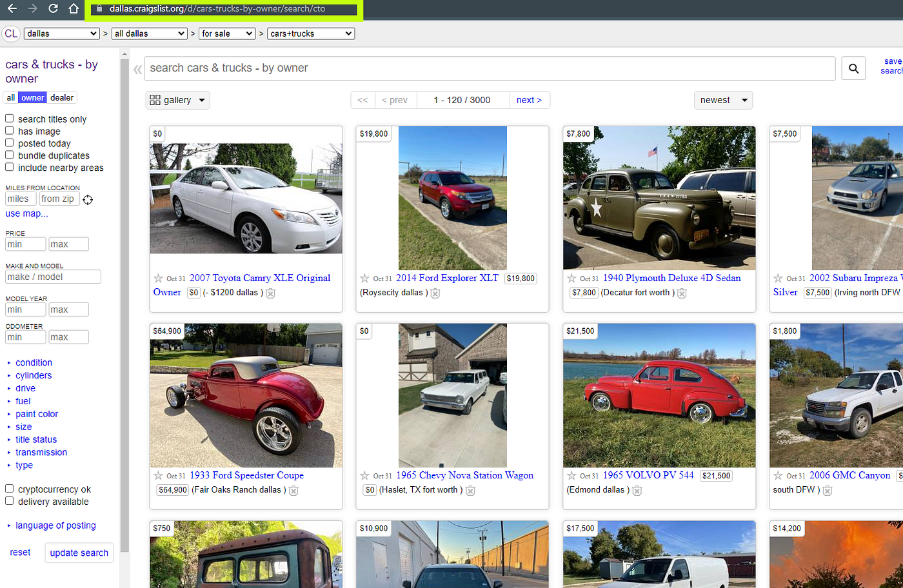This screenshot has height=588, width=903.
Task: Click the make / model input
Action: pos(53,277)
